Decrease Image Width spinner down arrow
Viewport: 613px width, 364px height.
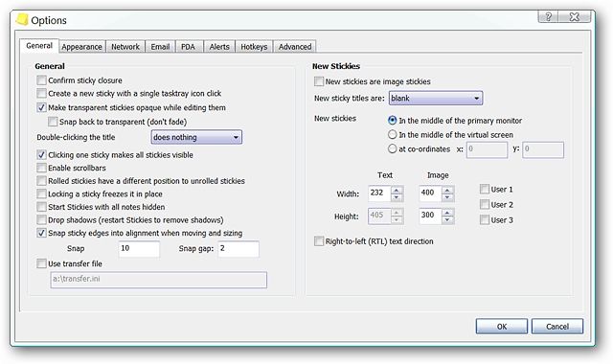[x=447, y=197]
